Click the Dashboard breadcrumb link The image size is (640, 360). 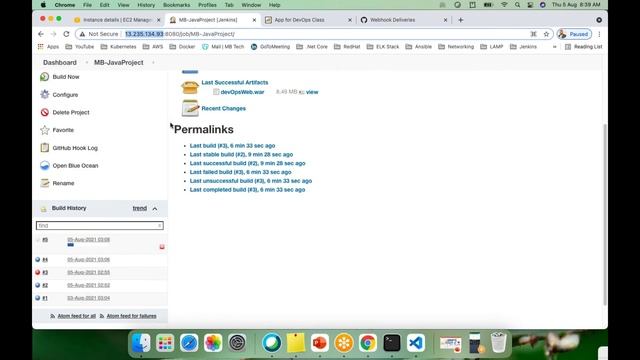point(60,62)
